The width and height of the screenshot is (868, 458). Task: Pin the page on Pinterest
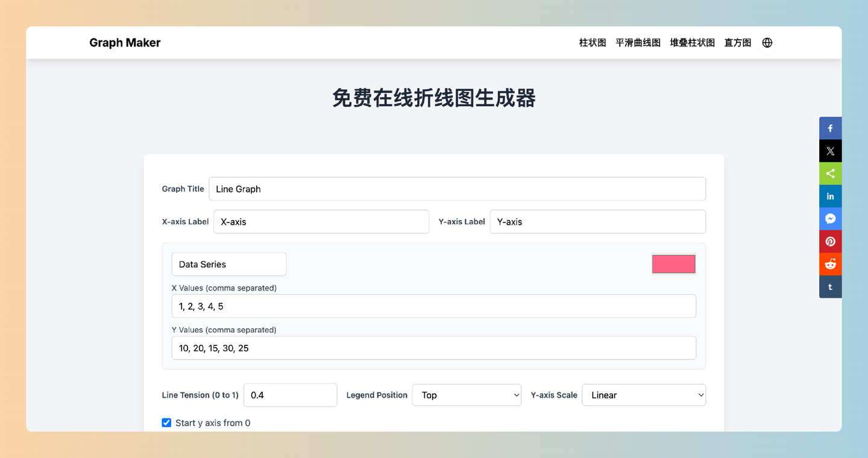click(830, 241)
